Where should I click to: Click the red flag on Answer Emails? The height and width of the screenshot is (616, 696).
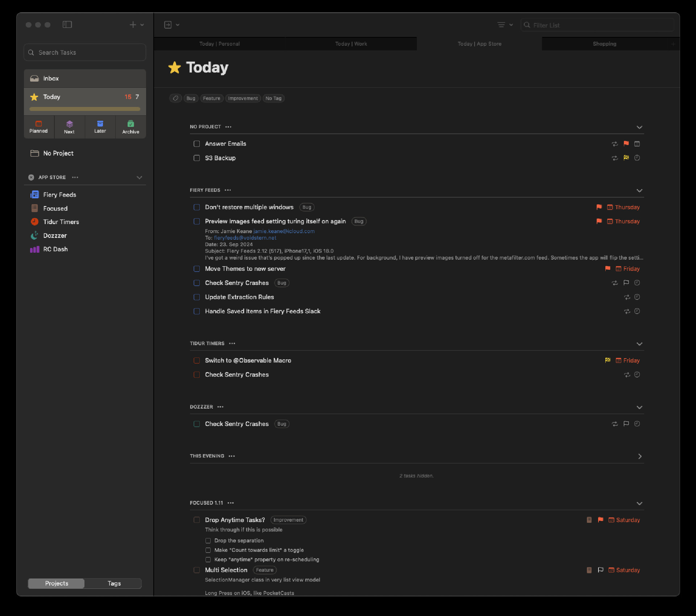click(626, 144)
